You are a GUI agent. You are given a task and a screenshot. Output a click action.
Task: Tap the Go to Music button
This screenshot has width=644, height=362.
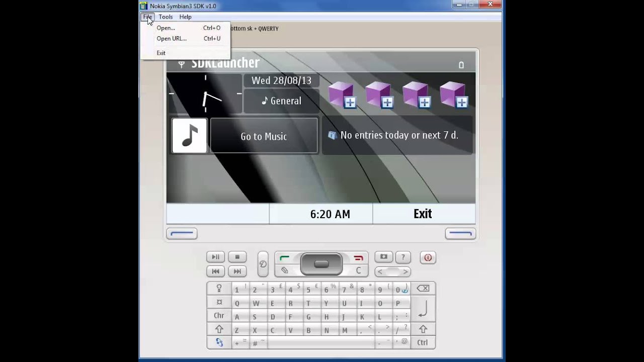tap(264, 136)
